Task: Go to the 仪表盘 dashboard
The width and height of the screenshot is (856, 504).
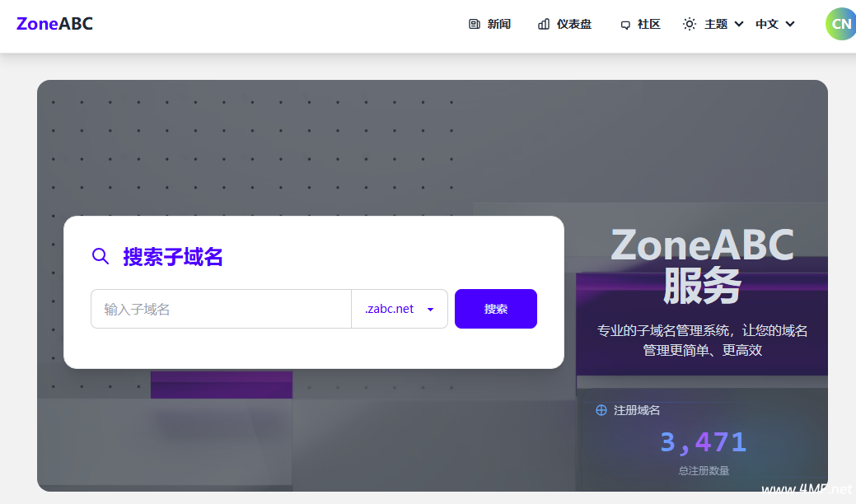Action: [573, 25]
